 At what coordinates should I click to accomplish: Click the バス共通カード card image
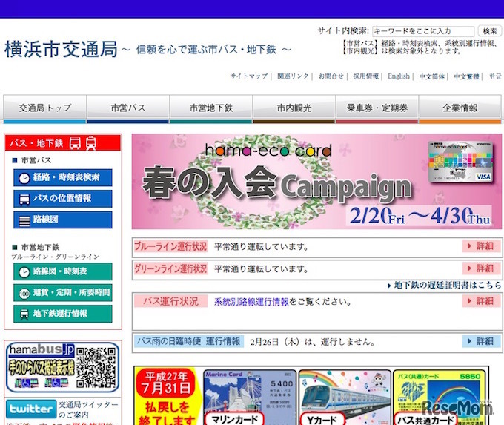tap(440, 398)
